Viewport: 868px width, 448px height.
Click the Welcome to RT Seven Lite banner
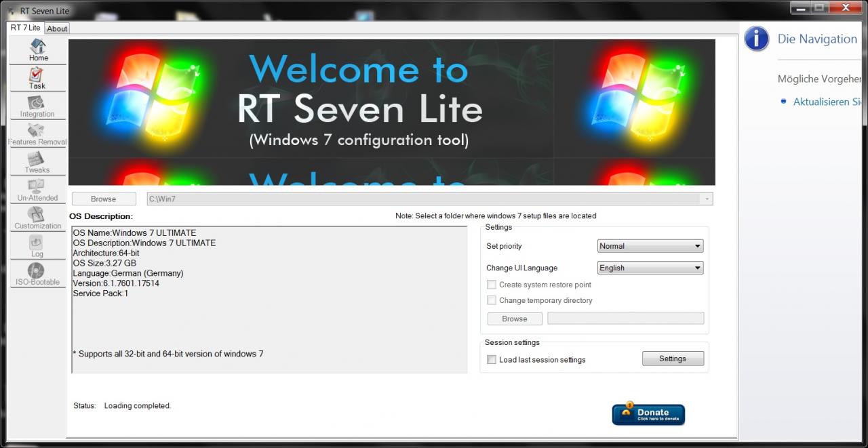392,112
